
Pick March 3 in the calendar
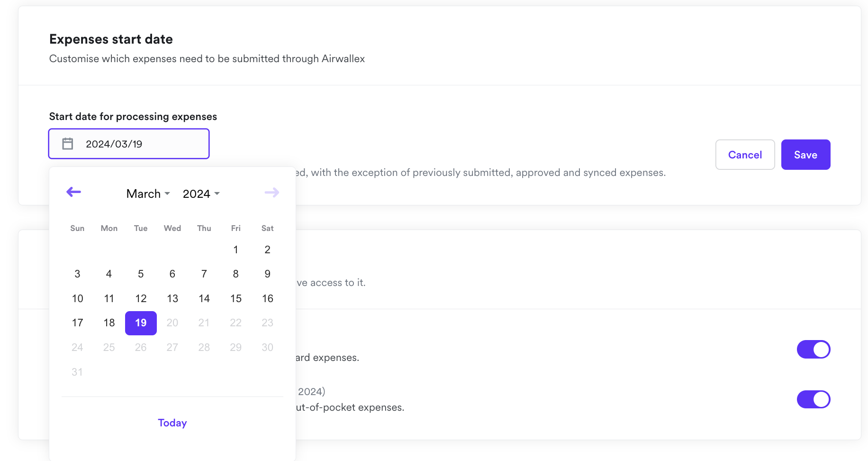[x=77, y=274]
